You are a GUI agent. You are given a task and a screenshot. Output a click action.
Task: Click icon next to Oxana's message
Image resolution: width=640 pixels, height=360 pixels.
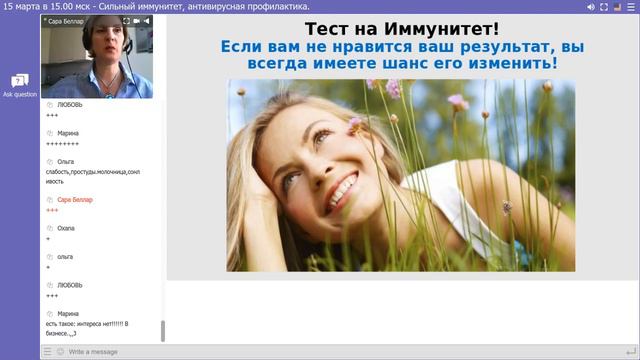(50, 229)
